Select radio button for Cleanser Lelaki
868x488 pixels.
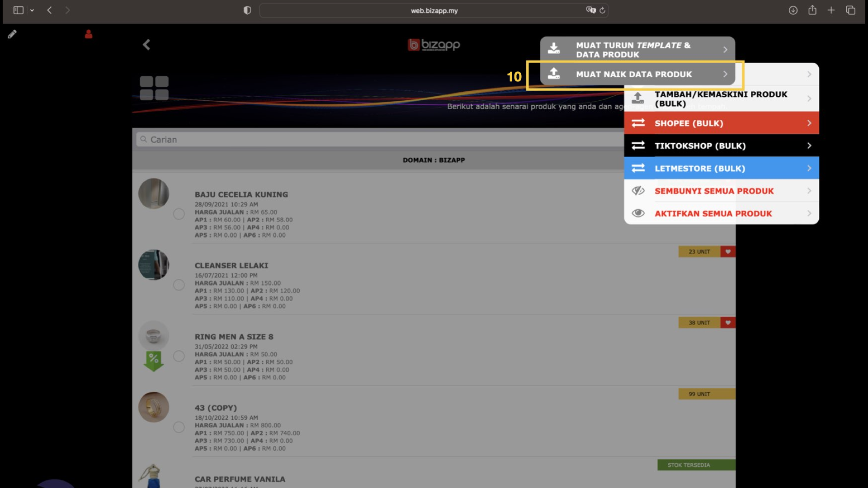[x=179, y=285]
